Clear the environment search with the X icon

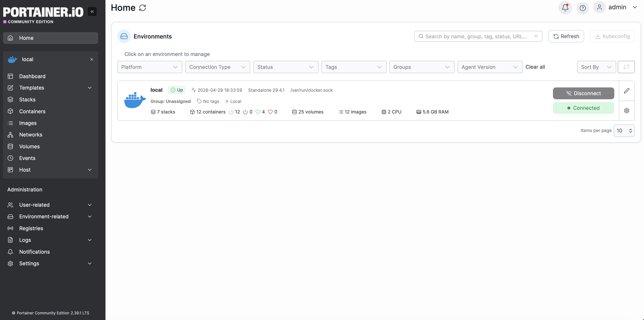click(x=536, y=36)
